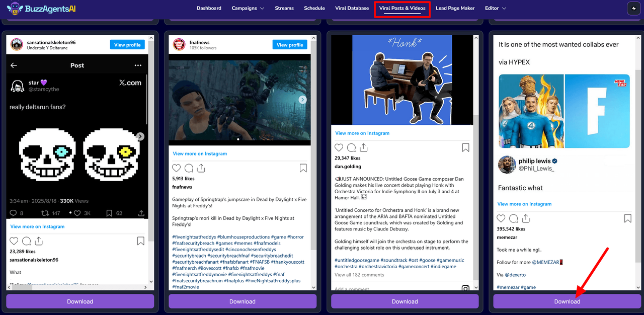Viewport: 644px width, 315px height.
Task: Open View more on Instagram under sansationalskeleton96 post
Action: click(37, 226)
